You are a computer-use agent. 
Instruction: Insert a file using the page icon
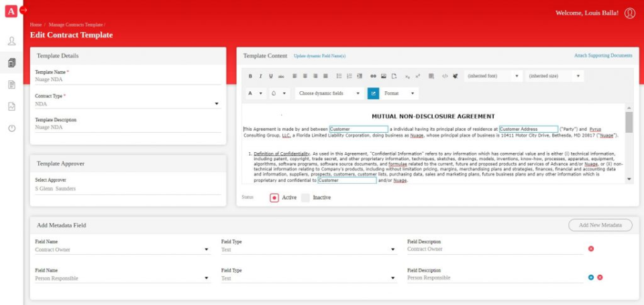(x=394, y=76)
